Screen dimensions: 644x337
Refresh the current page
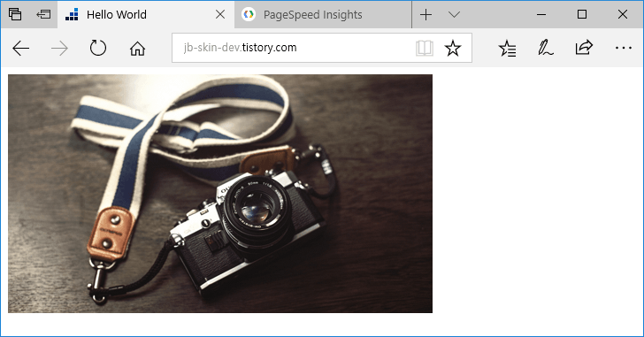97,48
